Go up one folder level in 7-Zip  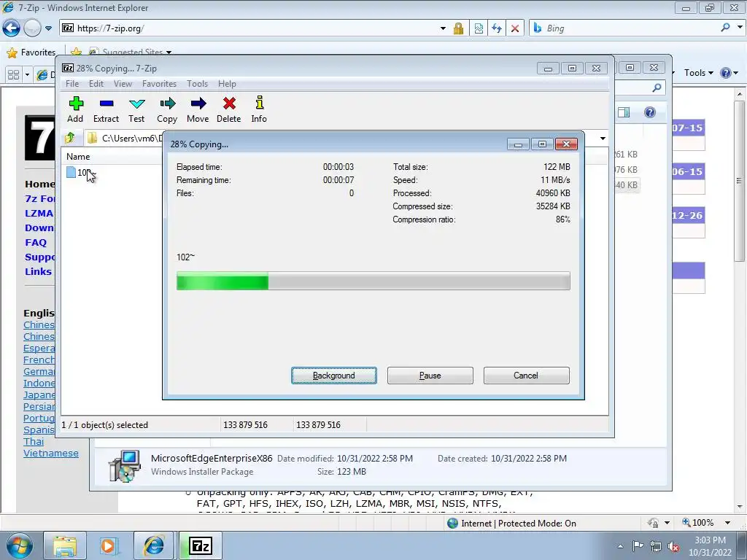click(x=70, y=138)
